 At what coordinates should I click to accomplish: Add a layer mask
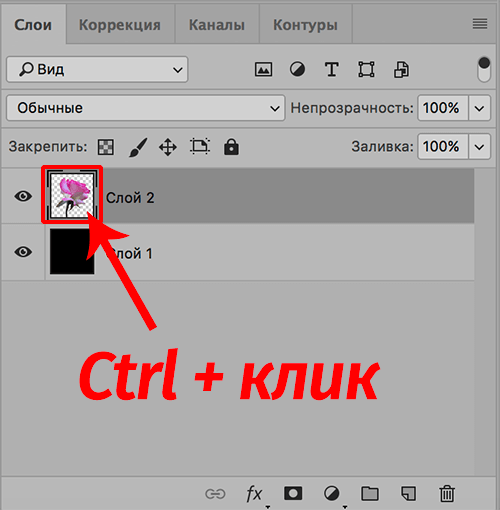293,493
